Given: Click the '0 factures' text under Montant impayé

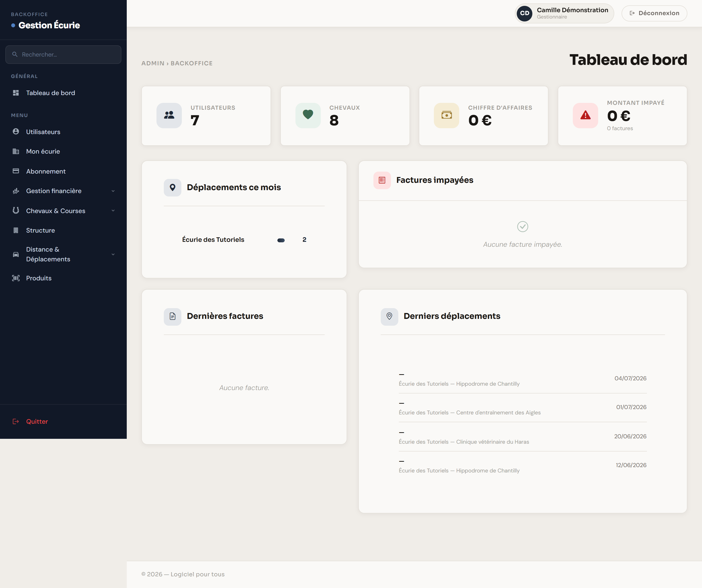Looking at the screenshot, I should (620, 128).
